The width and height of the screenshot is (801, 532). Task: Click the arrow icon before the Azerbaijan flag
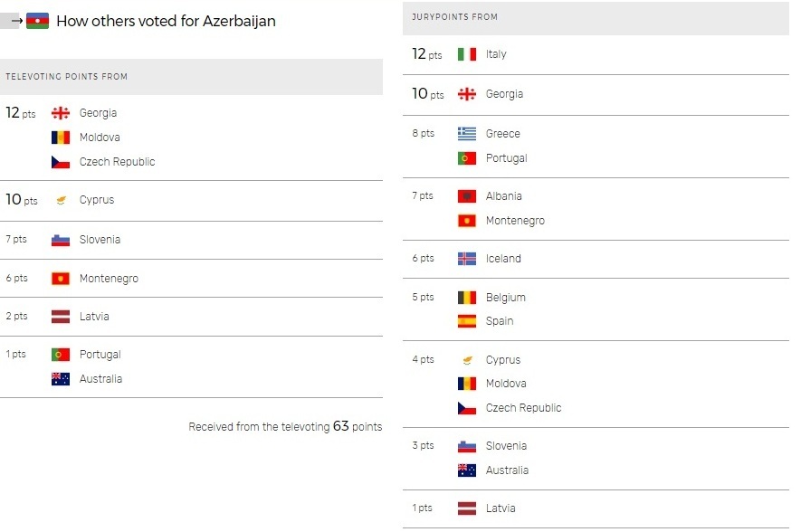17,21
